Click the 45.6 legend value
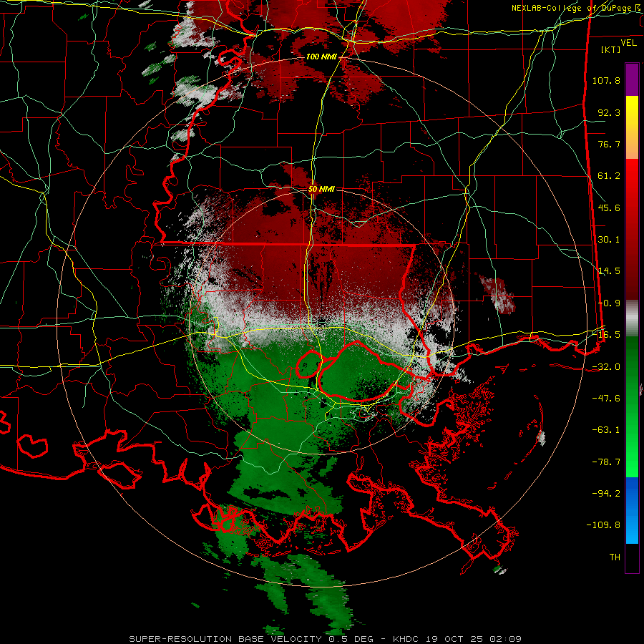Viewport: 644px width, 644px height. coord(609,208)
